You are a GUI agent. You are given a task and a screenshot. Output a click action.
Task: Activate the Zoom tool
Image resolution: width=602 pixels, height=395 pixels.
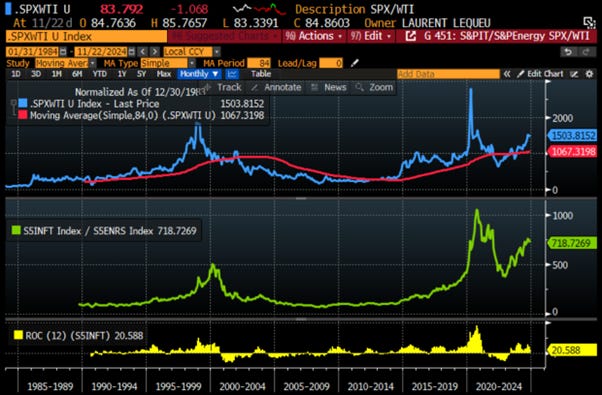point(375,88)
